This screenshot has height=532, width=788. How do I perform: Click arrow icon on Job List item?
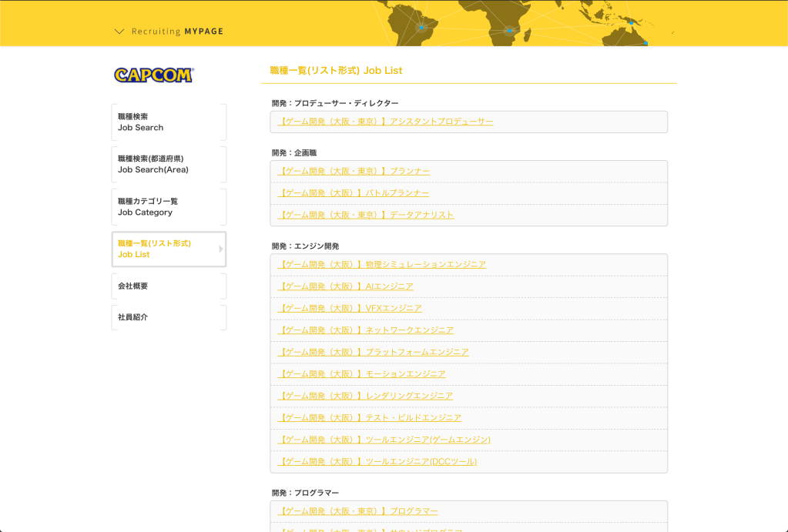220,249
